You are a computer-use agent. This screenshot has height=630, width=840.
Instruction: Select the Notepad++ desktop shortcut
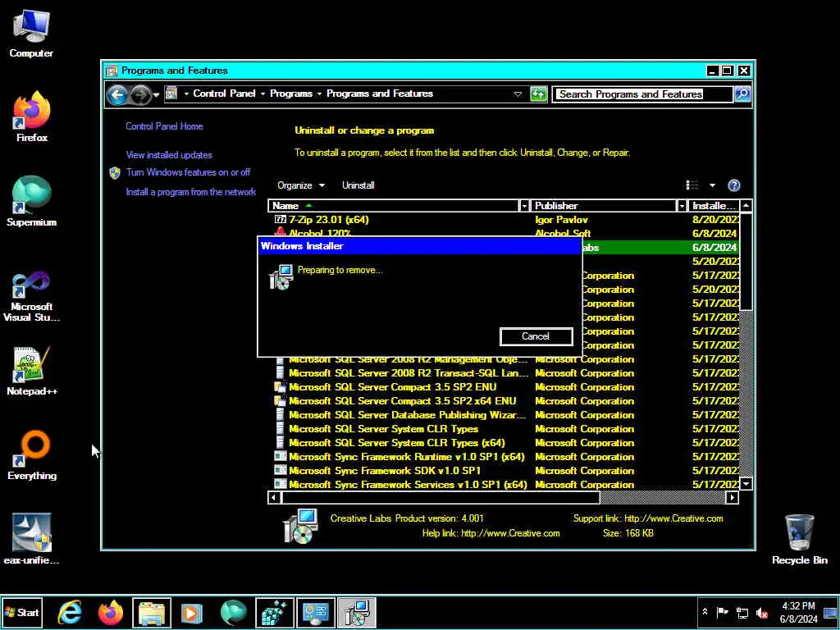[x=32, y=371]
